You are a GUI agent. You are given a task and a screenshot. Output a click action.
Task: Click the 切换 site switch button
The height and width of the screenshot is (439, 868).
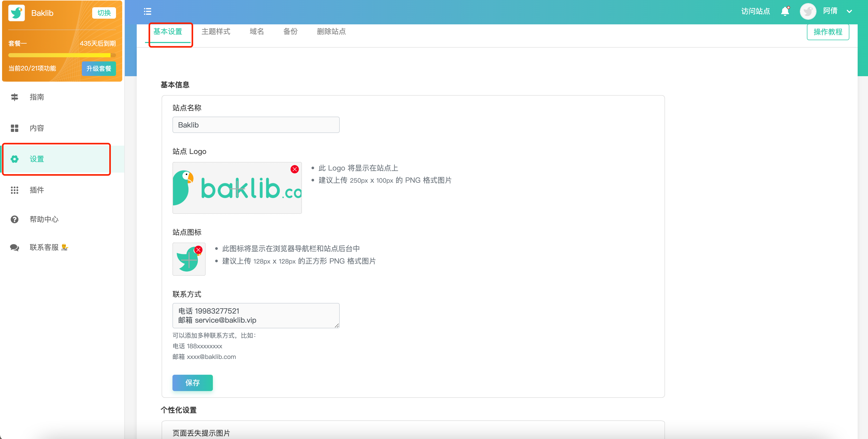[104, 13]
